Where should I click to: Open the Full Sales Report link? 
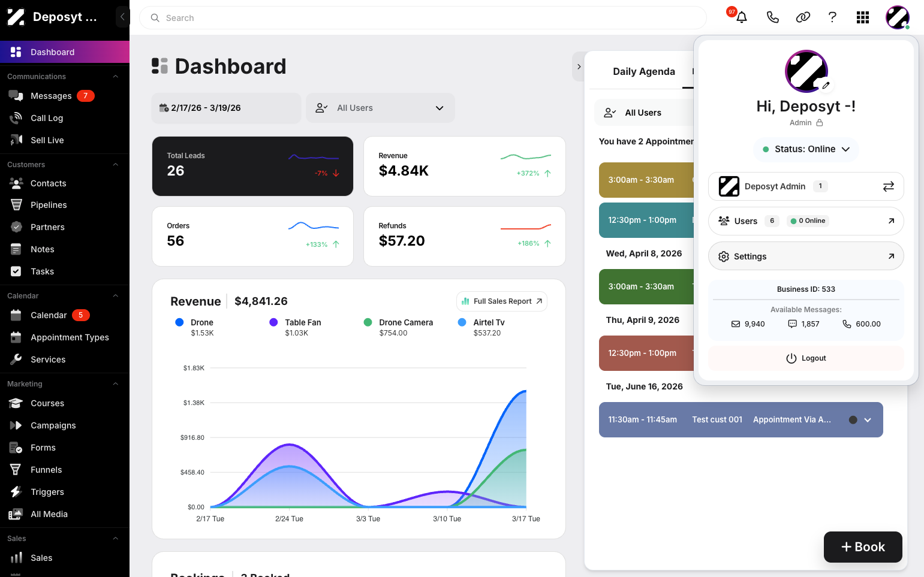(502, 301)
